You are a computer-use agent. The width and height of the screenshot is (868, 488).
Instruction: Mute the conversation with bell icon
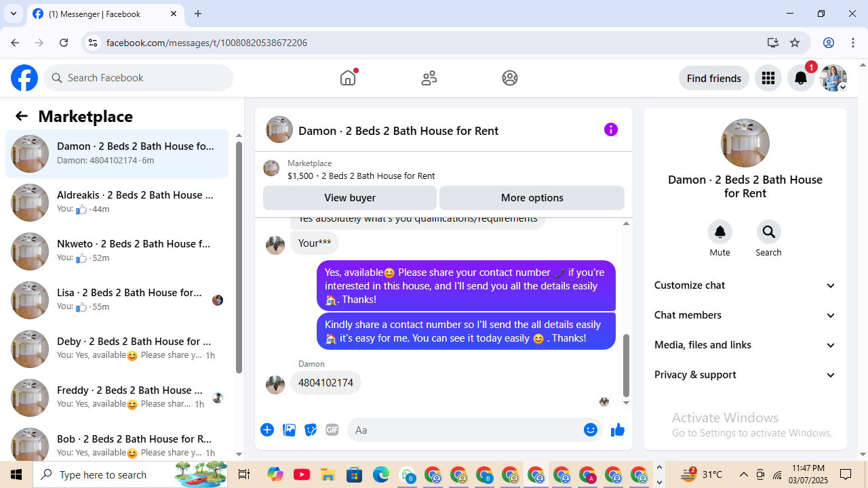pyautogui.click(x=720, y=232)
